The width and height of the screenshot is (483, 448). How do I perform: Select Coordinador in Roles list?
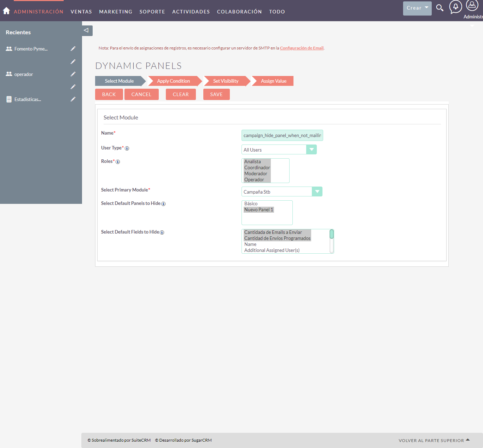(257, 167)
